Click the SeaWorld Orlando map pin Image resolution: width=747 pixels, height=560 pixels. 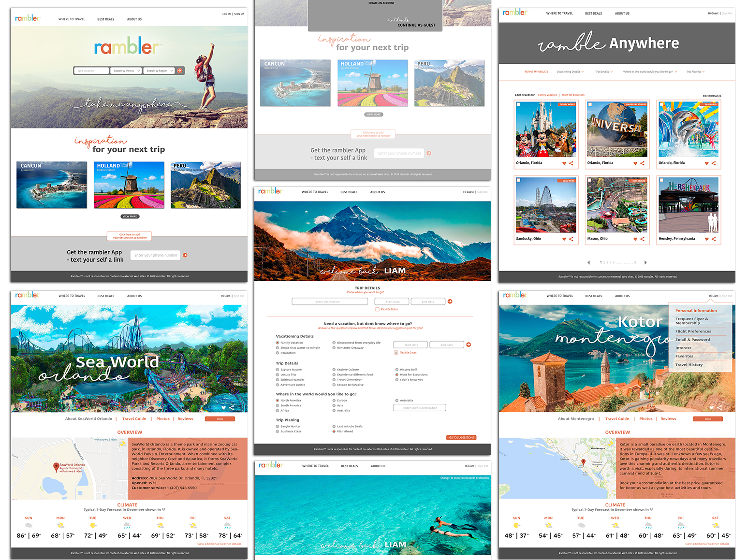point(56,467)
